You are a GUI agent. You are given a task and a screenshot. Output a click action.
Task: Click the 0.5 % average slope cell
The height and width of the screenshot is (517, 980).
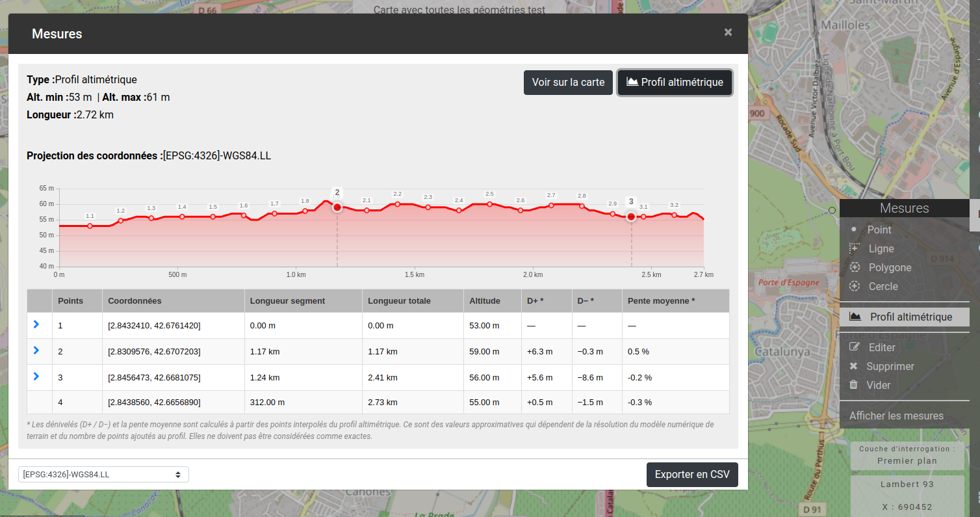[676, 351]
